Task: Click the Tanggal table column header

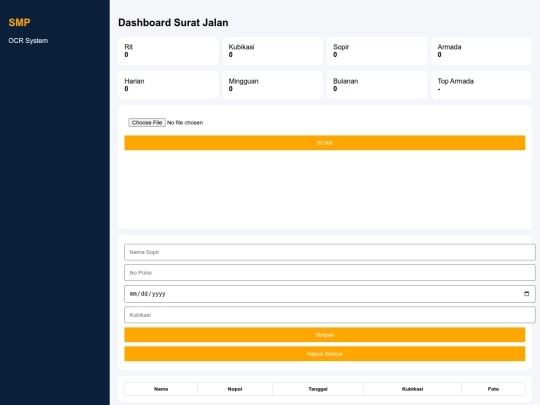Action: [318, 389]
